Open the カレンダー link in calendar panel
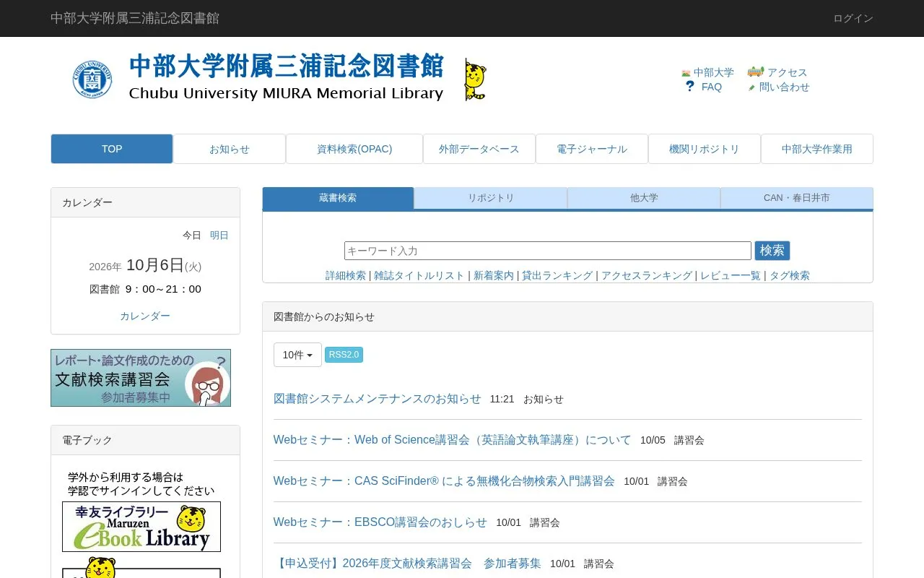924x578 pixels. (x=145, y=316)
